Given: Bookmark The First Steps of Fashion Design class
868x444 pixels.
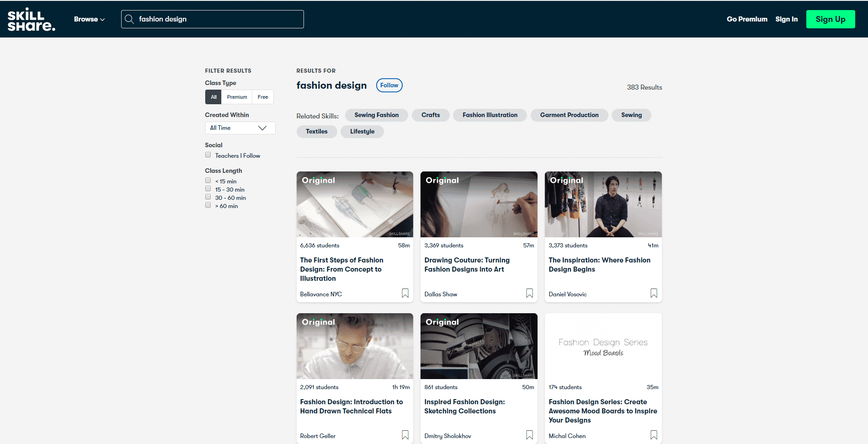Looking at the screenshot, I should click(x=405, y=293).
